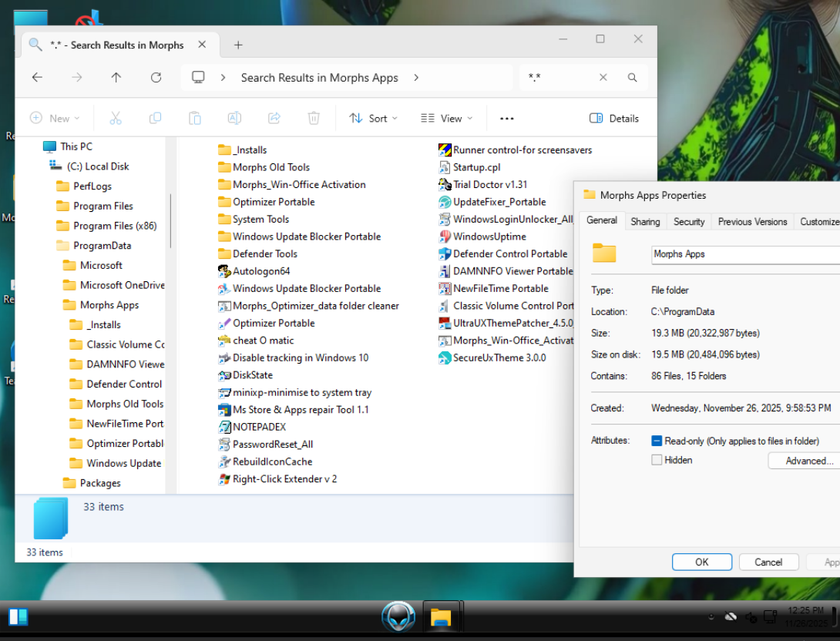Click the Up directory arrow icon

tap(116, 77)
